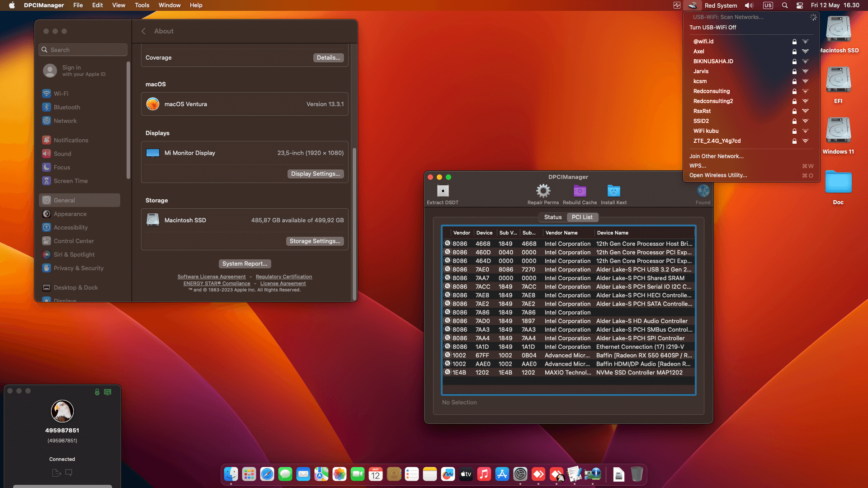This screenshot has width=868, height=488.
Task: Click the Extract DSDT icon
Action: click(442, 192)
